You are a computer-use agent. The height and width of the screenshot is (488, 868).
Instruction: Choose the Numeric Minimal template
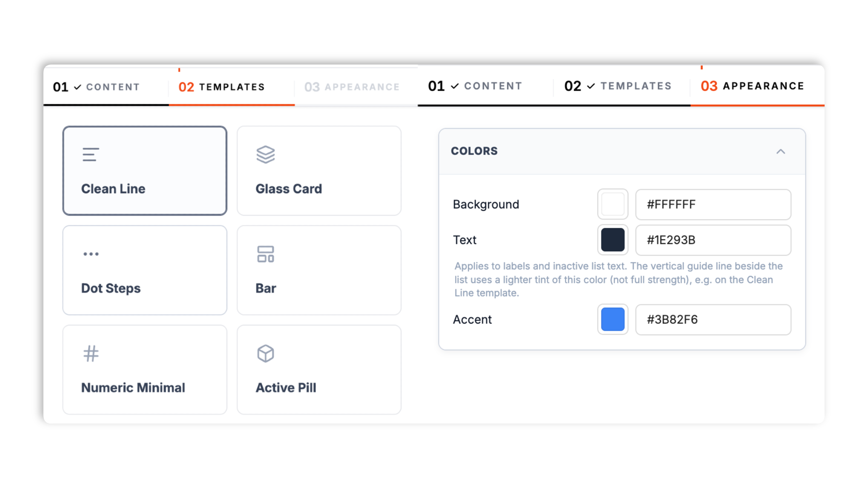pyautogui.click(x=145, y=370)
